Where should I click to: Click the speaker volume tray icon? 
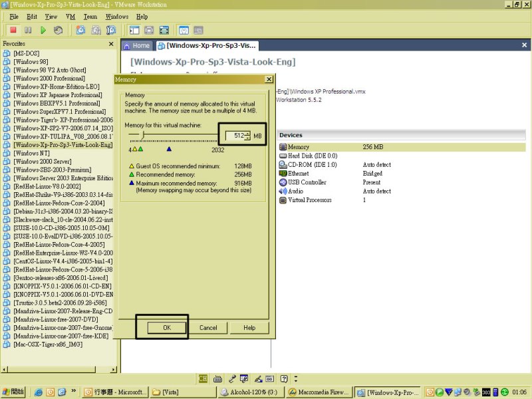click(x=467, y=392)
